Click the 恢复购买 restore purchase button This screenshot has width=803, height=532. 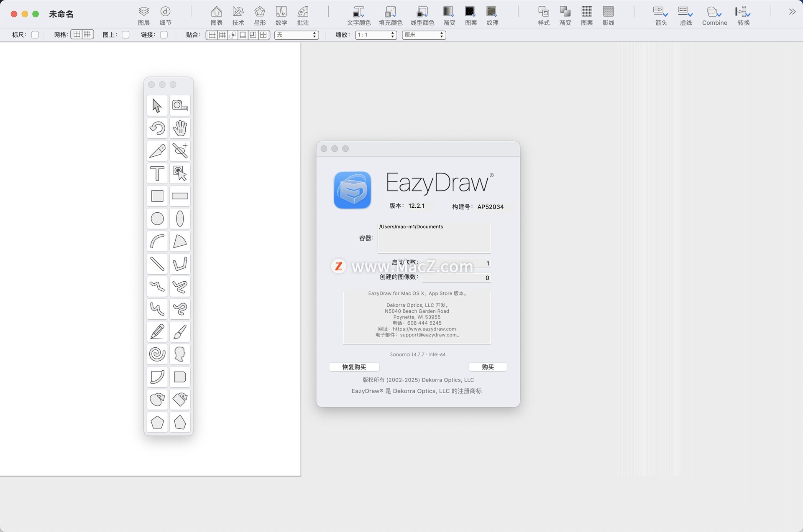click(x=354, y=367)
